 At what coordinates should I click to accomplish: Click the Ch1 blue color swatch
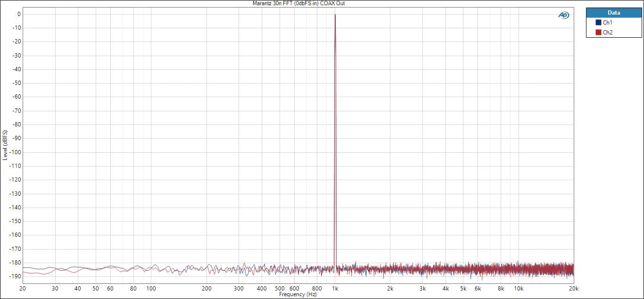click(598, 23)
